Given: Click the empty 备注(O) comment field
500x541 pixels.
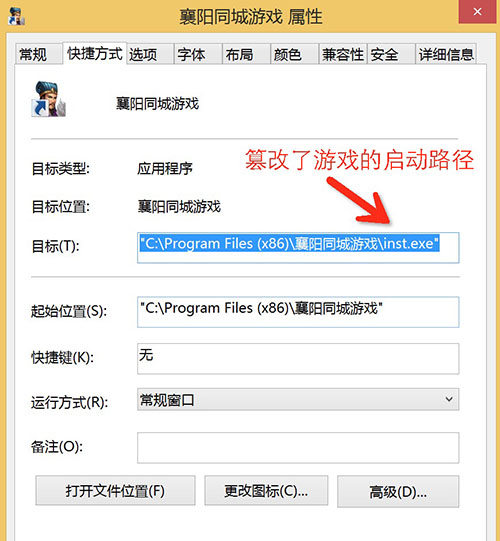Looking at the screenshot, I should [298, 447].
